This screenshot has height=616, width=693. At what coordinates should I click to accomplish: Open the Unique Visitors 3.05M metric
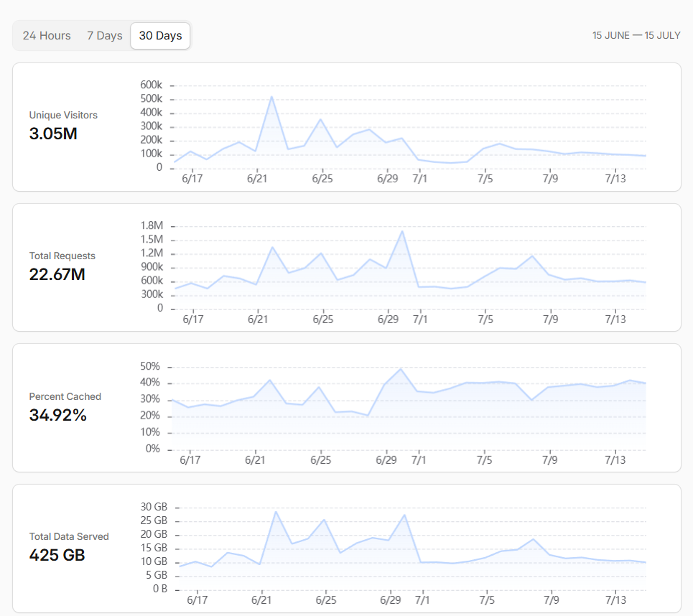point(63,126)
